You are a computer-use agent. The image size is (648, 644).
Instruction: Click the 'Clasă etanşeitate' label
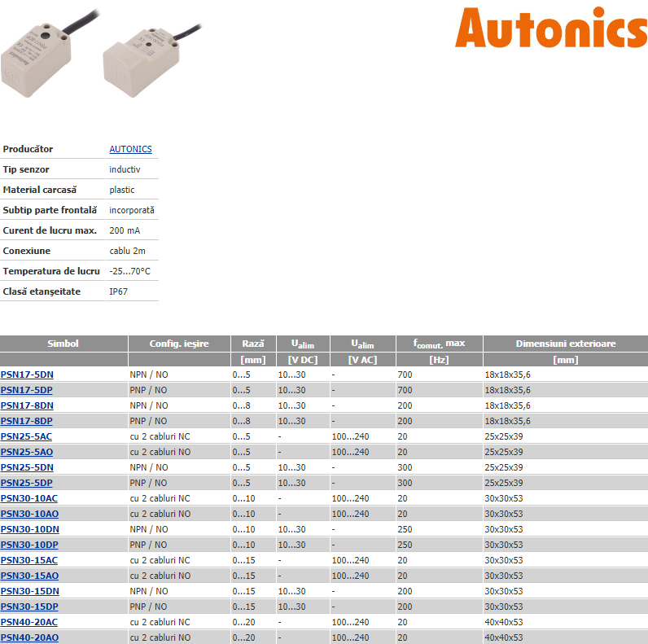(x=42, y=291)
